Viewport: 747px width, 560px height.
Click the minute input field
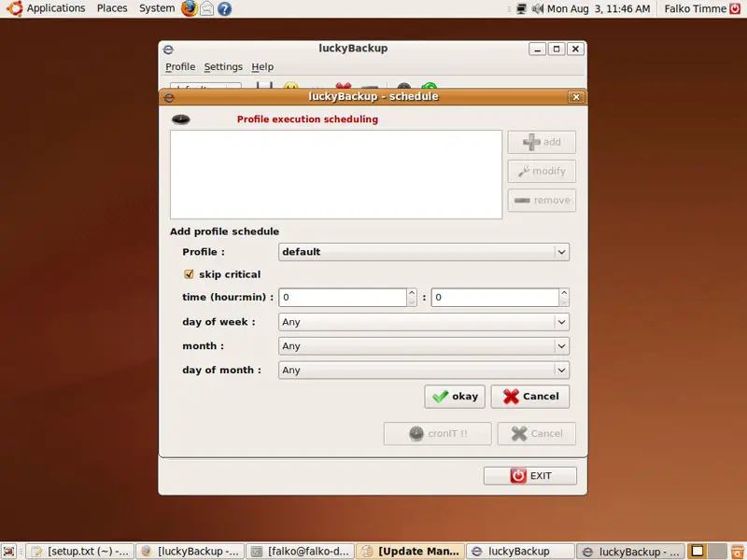pyautogui.click(x=495, y=298)
